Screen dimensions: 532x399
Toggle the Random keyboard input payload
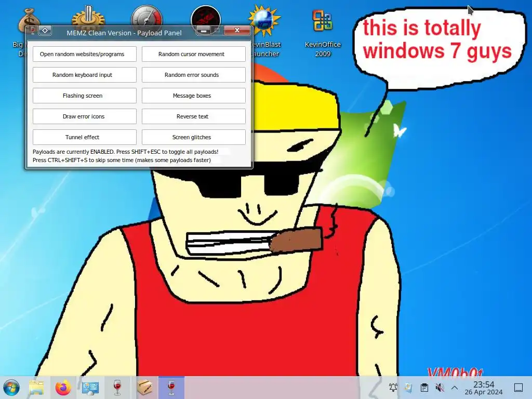85,75
